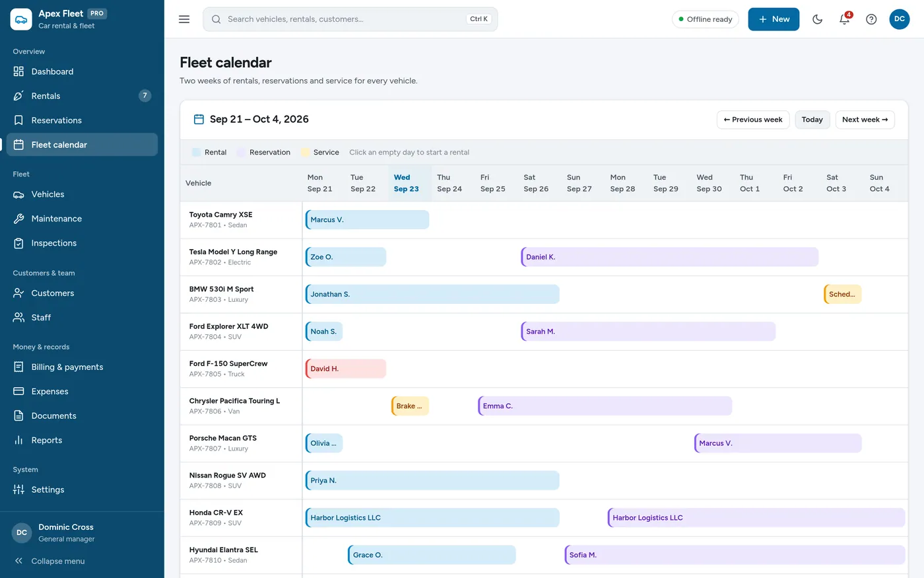Open Customers in the sidebar
This screenshot has width=924, height=578.
[82, 293]
